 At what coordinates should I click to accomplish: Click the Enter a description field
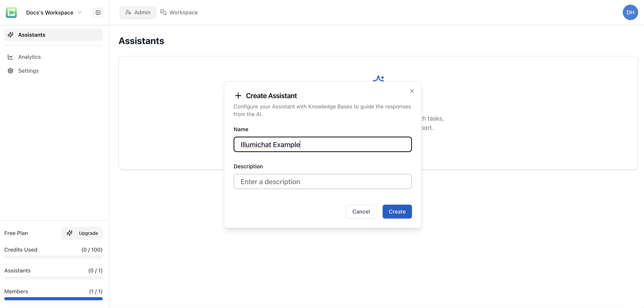tap(323, 181)
